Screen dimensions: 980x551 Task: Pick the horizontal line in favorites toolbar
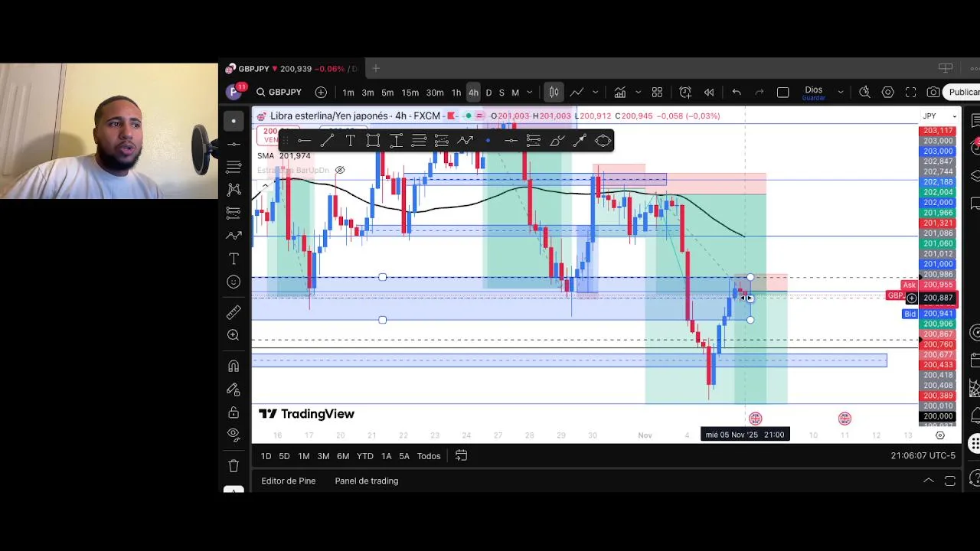coord(304,140)
